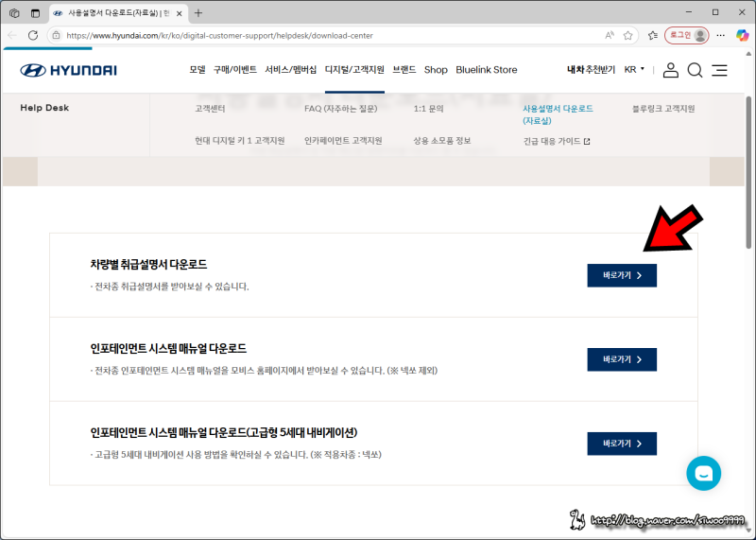
Task: Click the 로그인 profile button
Action: (687, 35)
